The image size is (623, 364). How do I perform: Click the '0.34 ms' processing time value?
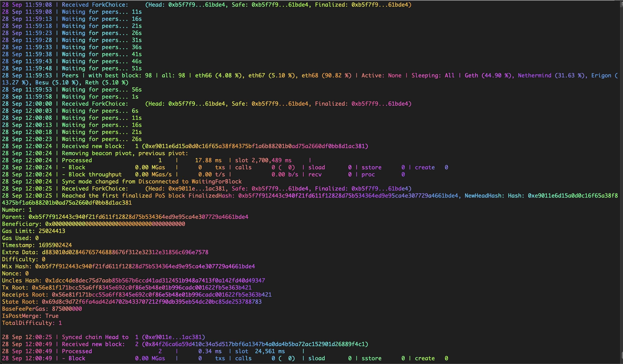pos(210,351)
